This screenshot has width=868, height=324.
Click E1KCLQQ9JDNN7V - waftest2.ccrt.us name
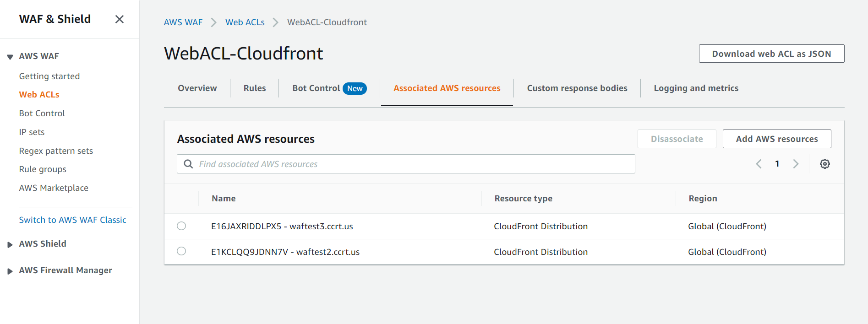[285, 252]
